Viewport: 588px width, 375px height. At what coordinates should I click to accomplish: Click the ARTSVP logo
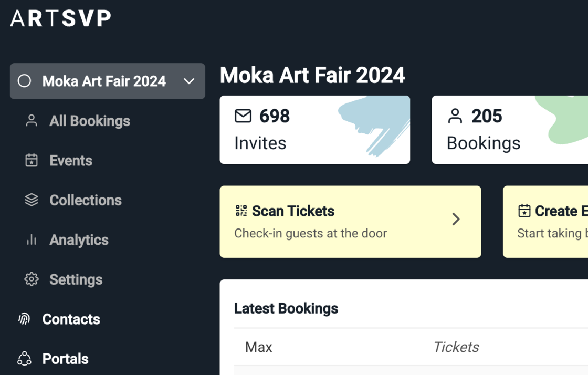60,18
